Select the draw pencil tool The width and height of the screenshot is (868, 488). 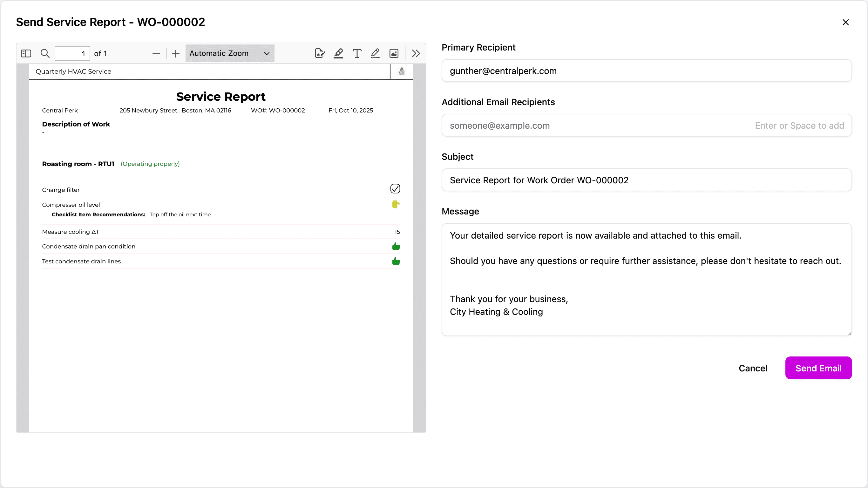pos(375,53)
